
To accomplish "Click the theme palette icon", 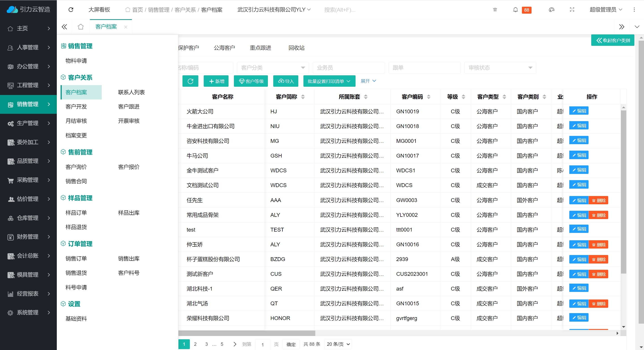I will [x=551, y=10].
